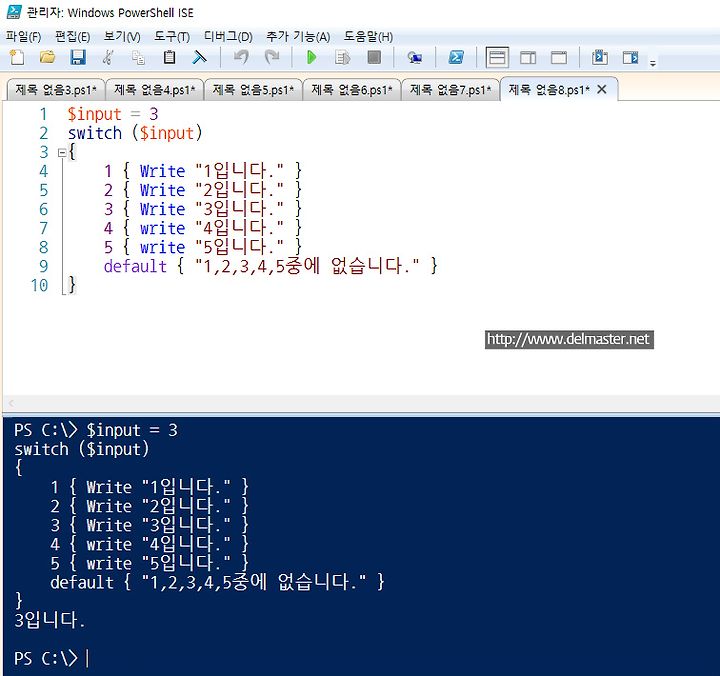Maximize the script pane icon

[559, 58]
